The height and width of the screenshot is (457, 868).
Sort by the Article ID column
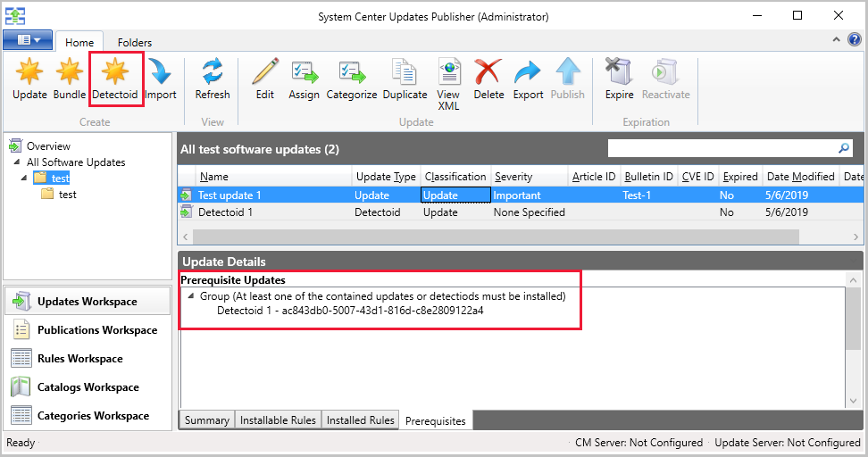[x=594, y=177]
